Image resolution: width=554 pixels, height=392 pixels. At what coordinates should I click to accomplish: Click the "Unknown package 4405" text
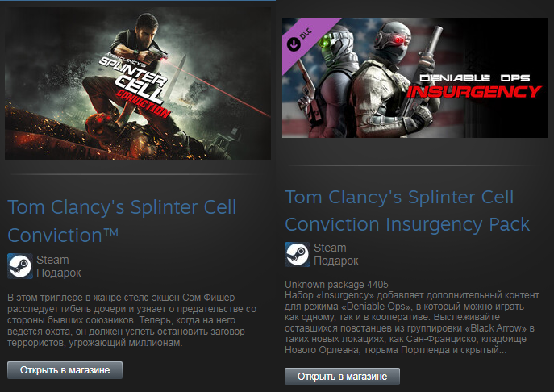click(x=337, y=284)
